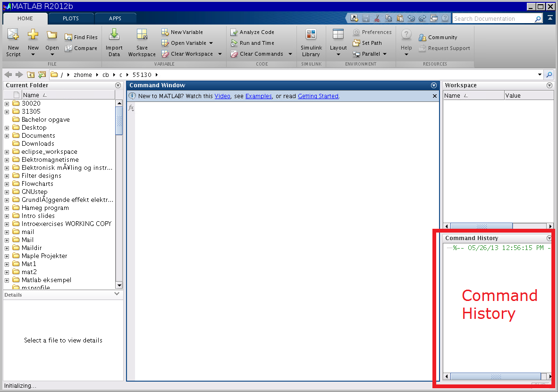Screen dimensions: 558x392
Task: Open the Getting Started link
Action: click(318, 96)
